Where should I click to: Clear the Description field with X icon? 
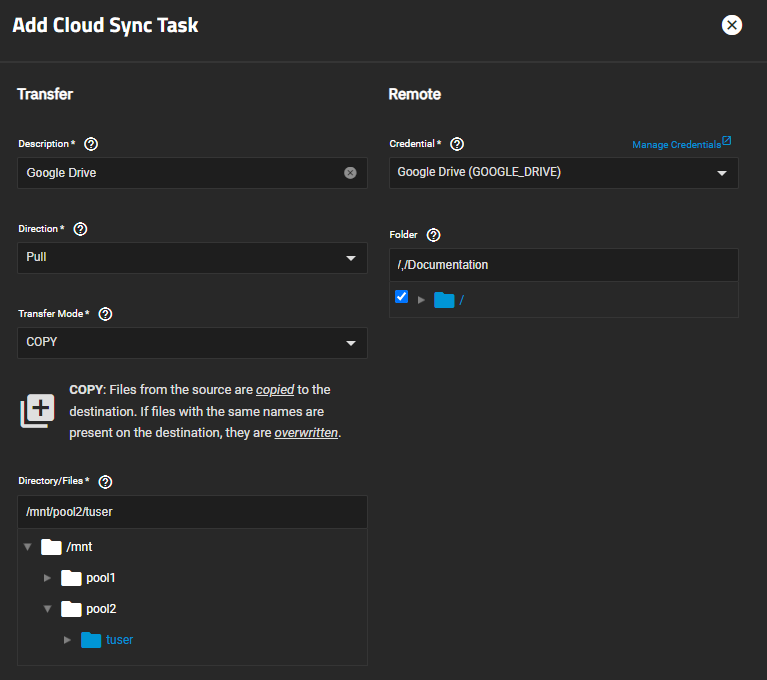click(350, 173)
